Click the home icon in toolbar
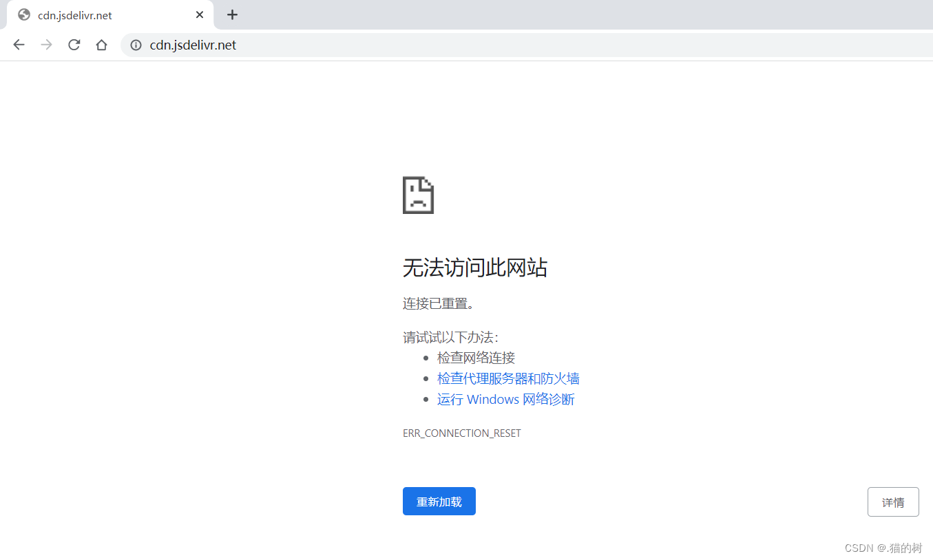The height and width of the screenshot is (560, 933). pos(101,45)
